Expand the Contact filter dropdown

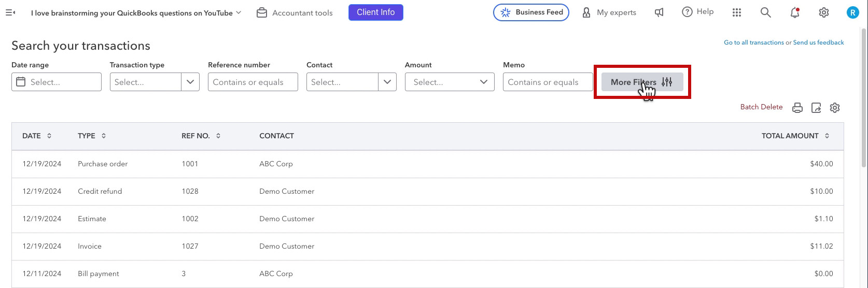(x=352, y=82)
